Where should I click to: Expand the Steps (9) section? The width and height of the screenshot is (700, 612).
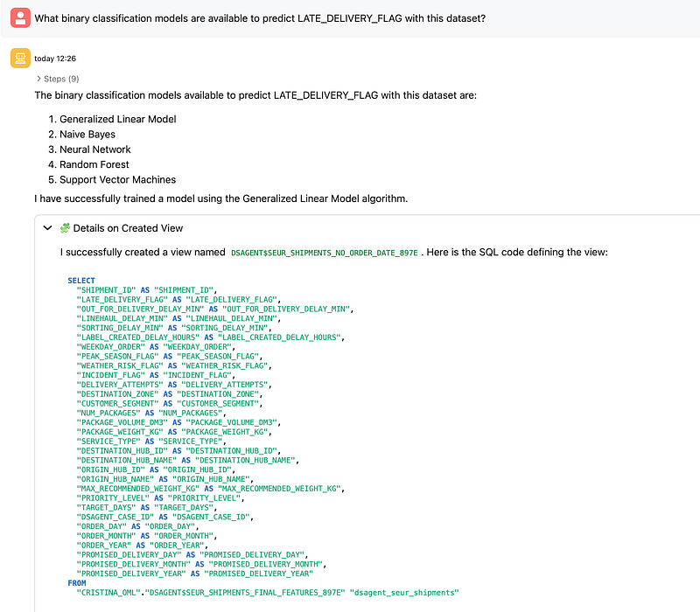57,79
